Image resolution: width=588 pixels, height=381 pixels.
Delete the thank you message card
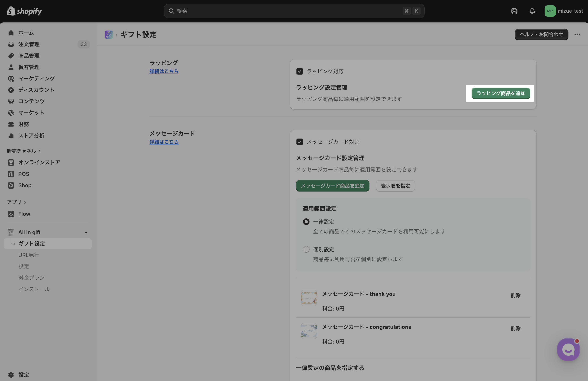point(515,295)
